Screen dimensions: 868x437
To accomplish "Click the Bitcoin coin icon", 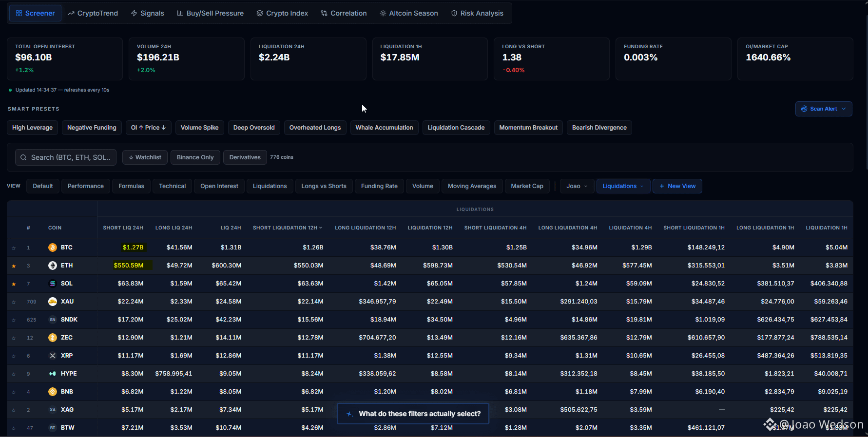I will coord(53,247).
